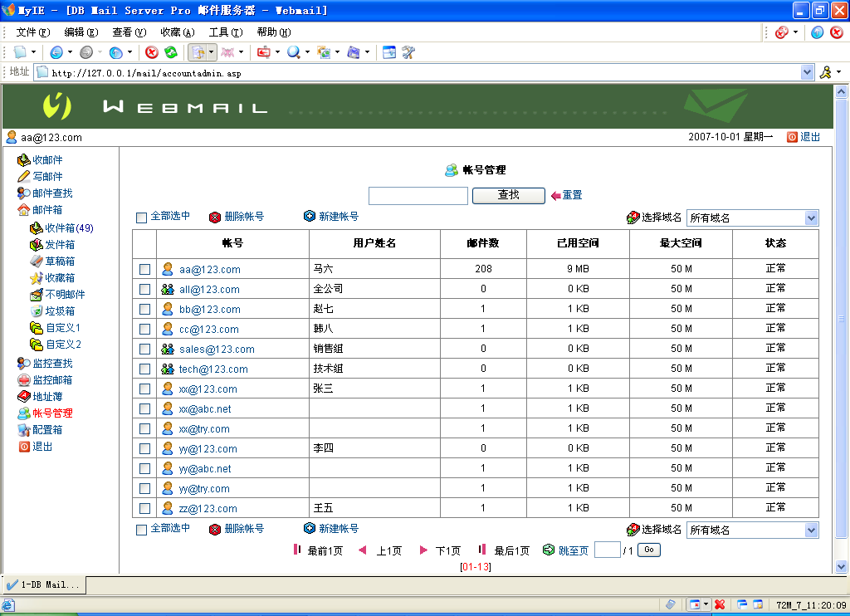This screenshot has height=616, width=850.
Task: Expand the search magnifier dropdown arrow
Action: coord(307,52)
